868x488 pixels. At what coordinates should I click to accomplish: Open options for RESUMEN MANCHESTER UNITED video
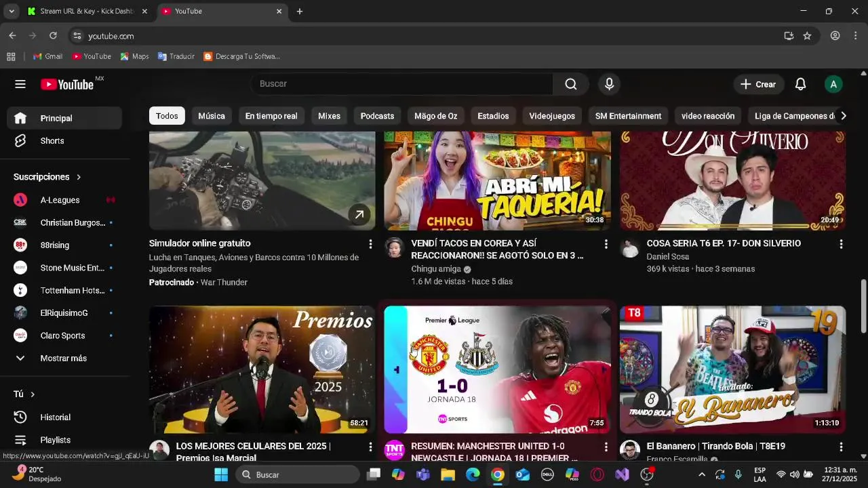[x=606, y=447]
